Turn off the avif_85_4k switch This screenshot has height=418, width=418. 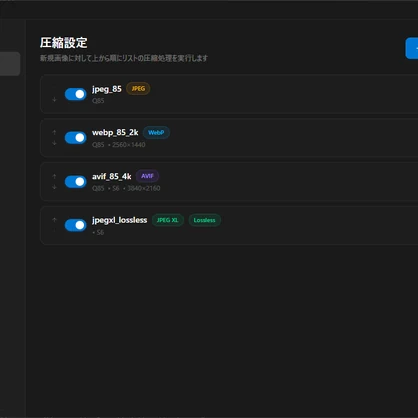coord(76,182)
